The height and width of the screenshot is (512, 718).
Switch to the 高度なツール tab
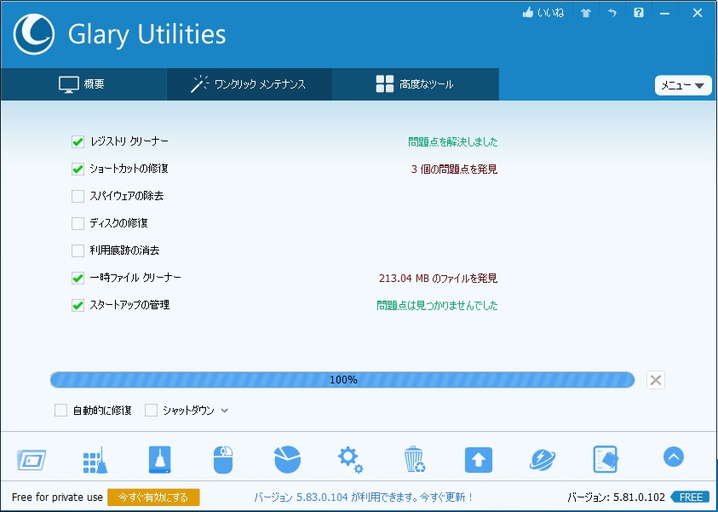415,84
